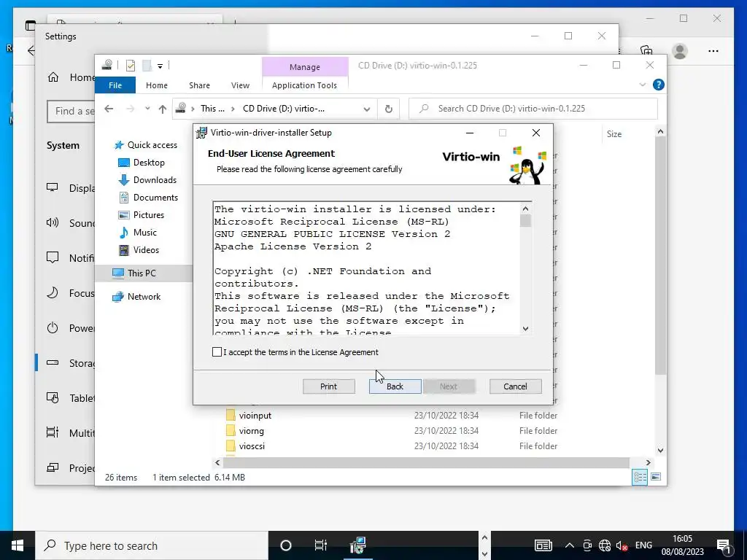Screen dimensions: 747x560
Task: Show hidden system tray icons
Action: tap(570, 545)
